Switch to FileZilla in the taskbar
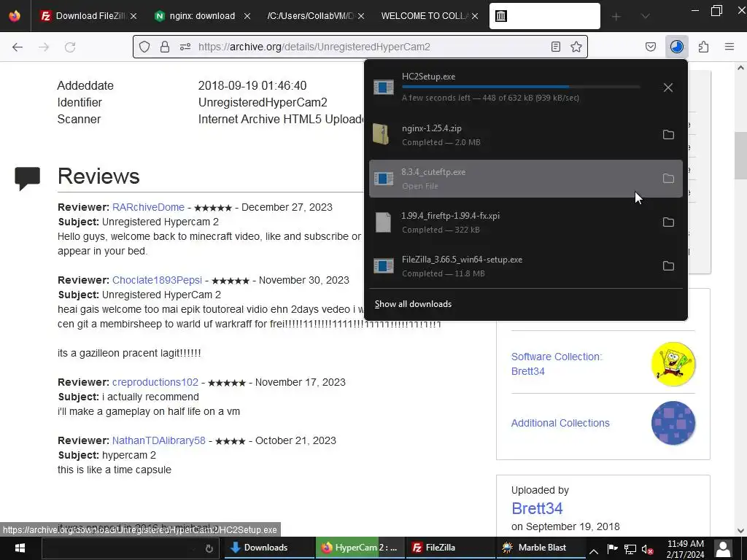This screenshot has width=747, height=560. pyautogui.click(x=450, y=548)
